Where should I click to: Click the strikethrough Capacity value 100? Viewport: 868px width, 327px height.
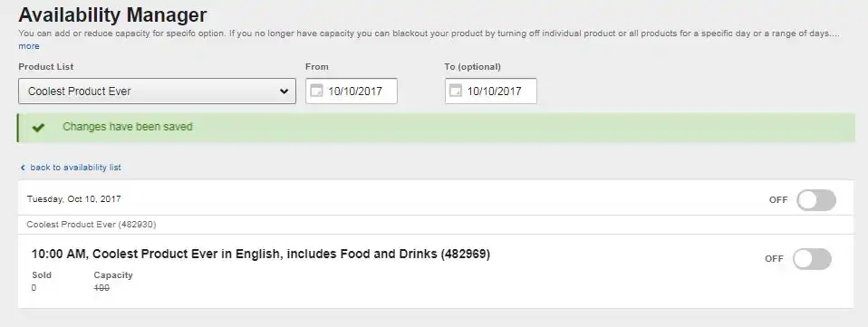pos(101,288)
